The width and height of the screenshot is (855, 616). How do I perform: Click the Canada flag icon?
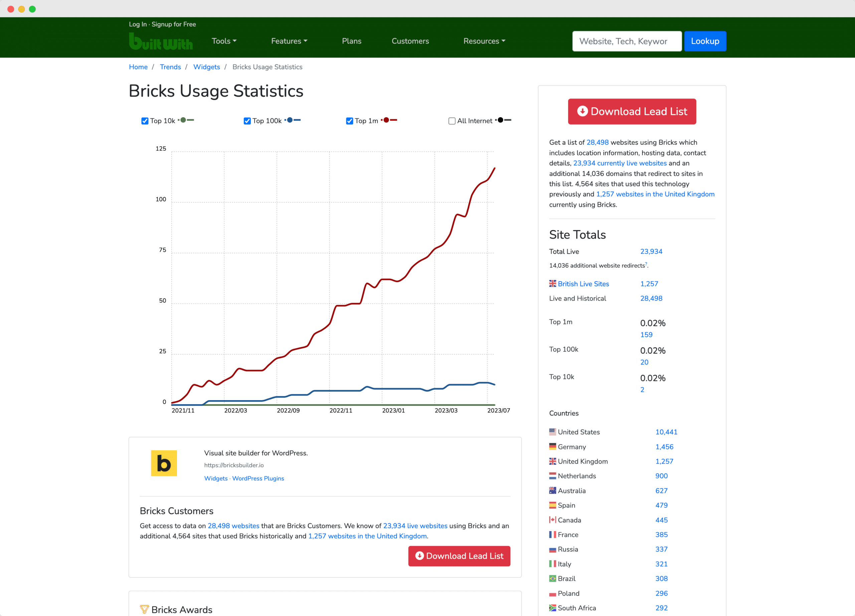(552, 520)
